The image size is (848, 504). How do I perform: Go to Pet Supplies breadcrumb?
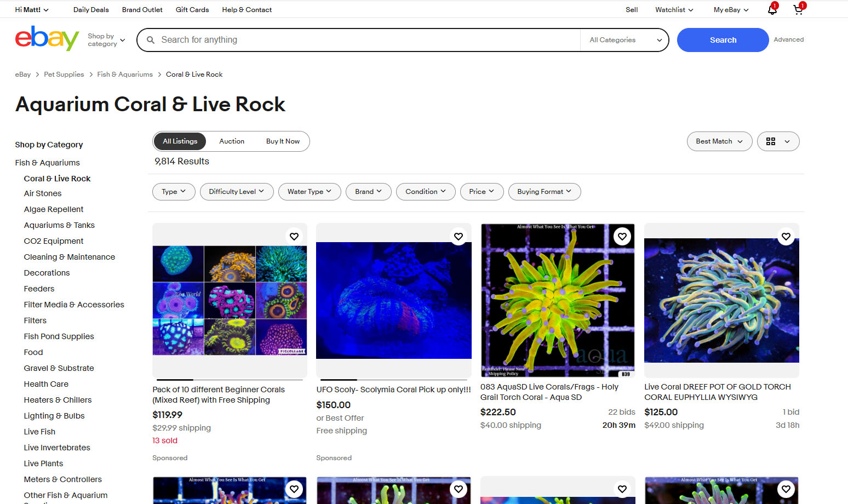(x=64, y=75)
